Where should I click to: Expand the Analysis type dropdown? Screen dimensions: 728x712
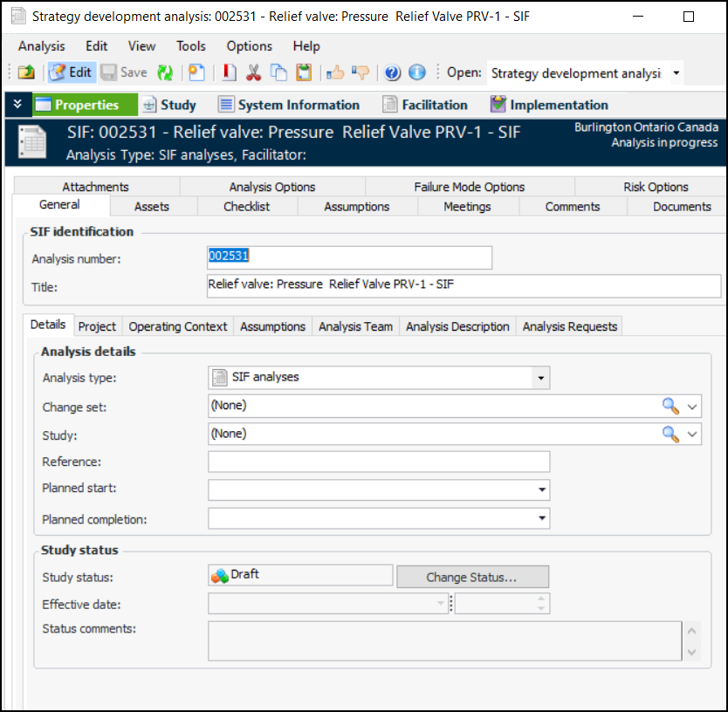541,378
